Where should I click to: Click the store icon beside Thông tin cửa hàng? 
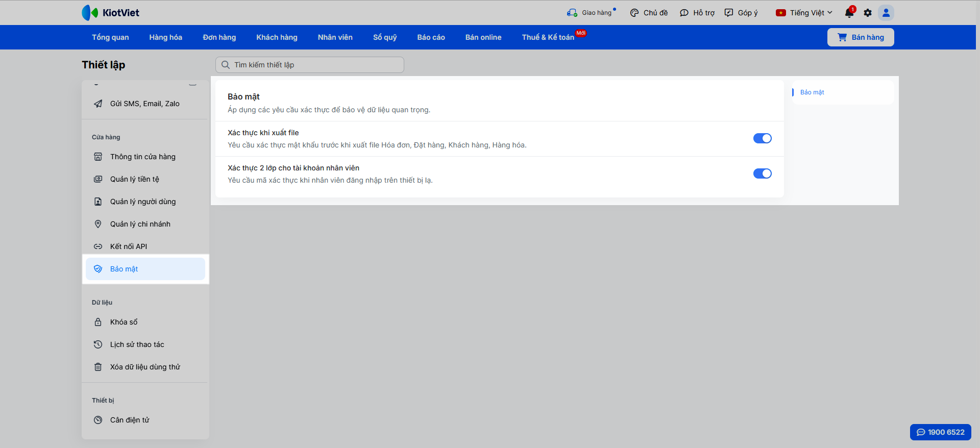click(98, 157)
